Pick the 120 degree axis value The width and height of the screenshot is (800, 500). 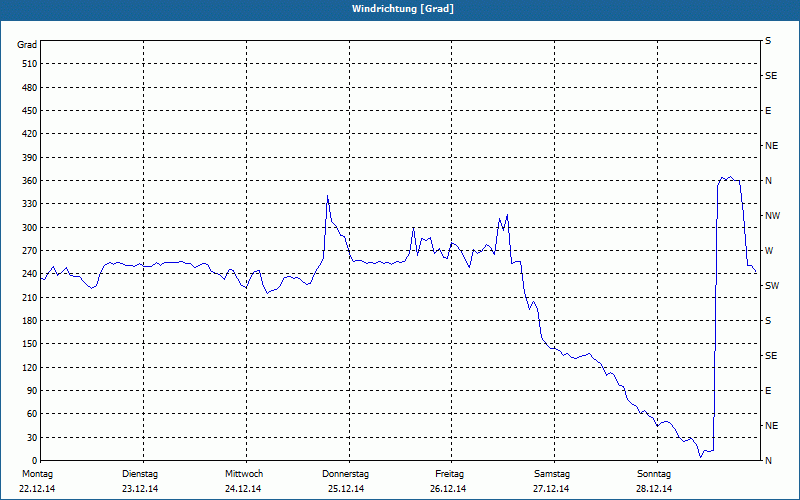[x=29, y=367]
